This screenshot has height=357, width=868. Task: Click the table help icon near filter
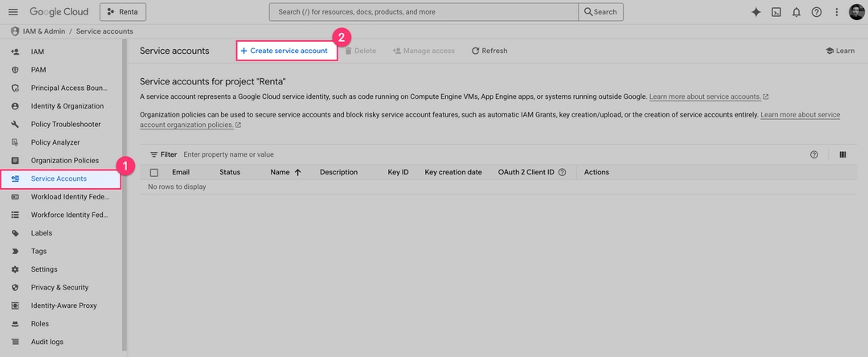(x=814, y=154)
